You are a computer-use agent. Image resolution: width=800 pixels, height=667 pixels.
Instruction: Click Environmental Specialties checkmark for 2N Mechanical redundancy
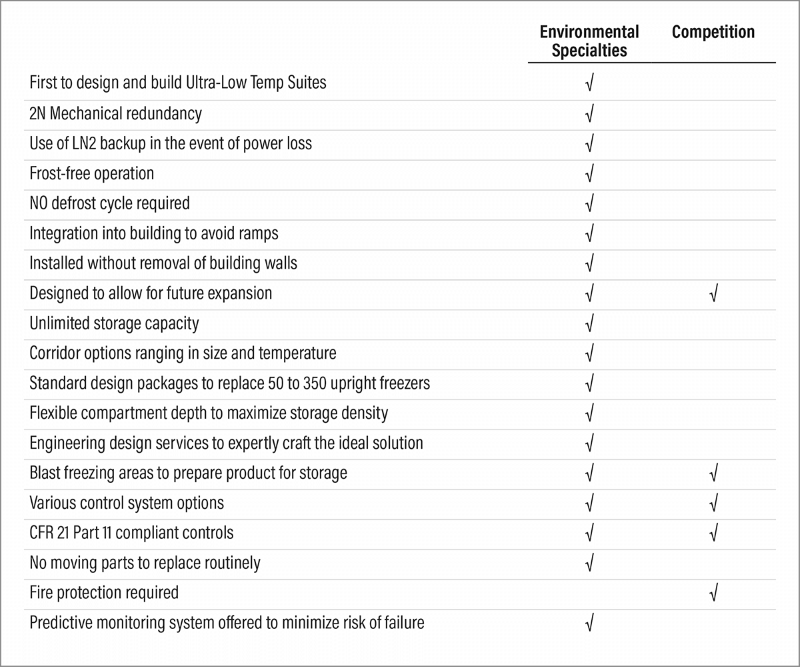[x=589, y=114]
